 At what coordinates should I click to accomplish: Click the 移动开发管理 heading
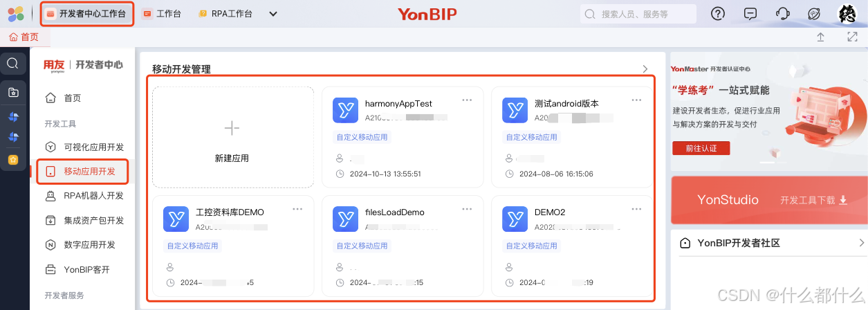point(181,69)
